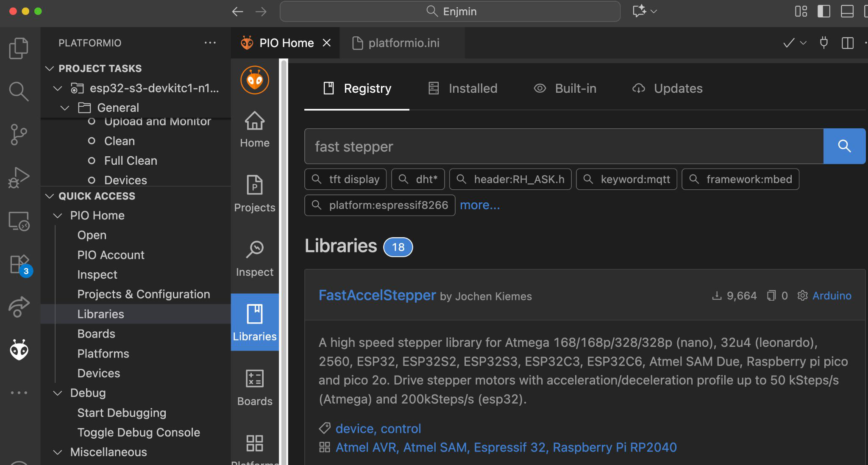Viewport: 868px width, 465px height.
Task: Open Remote Explorer in activity bar
Action: (19, 221)
